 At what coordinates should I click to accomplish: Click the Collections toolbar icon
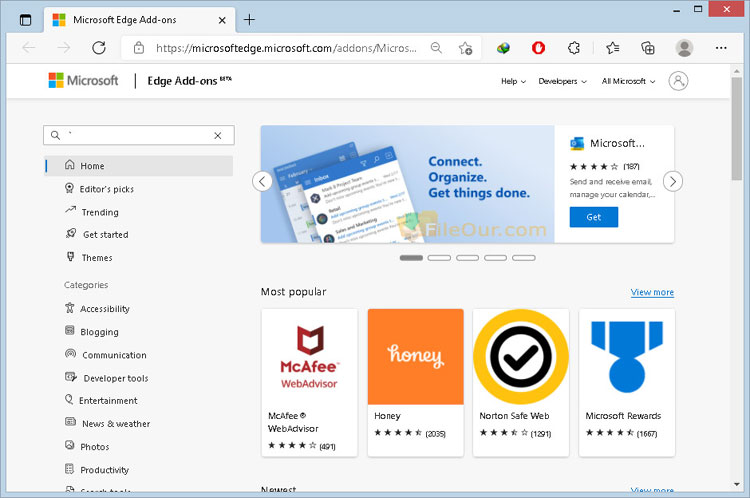(648, 47)
